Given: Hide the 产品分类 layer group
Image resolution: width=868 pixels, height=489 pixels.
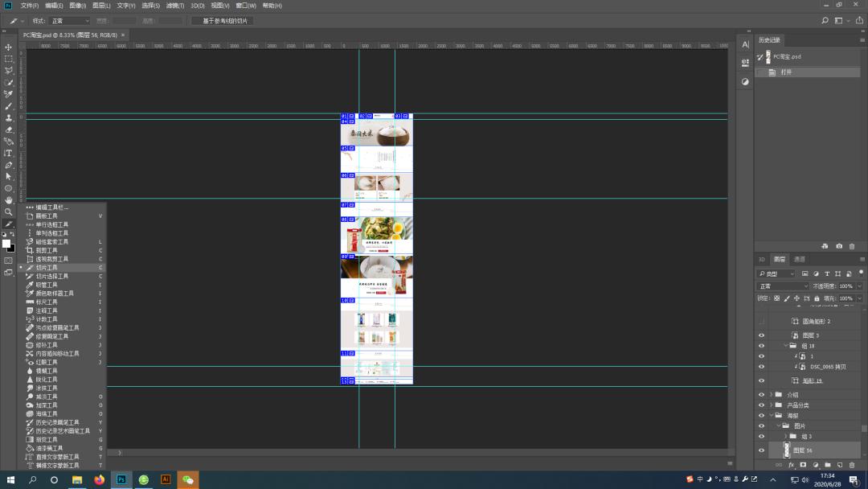Looking at the screenshot, I should tap(761, 405).
